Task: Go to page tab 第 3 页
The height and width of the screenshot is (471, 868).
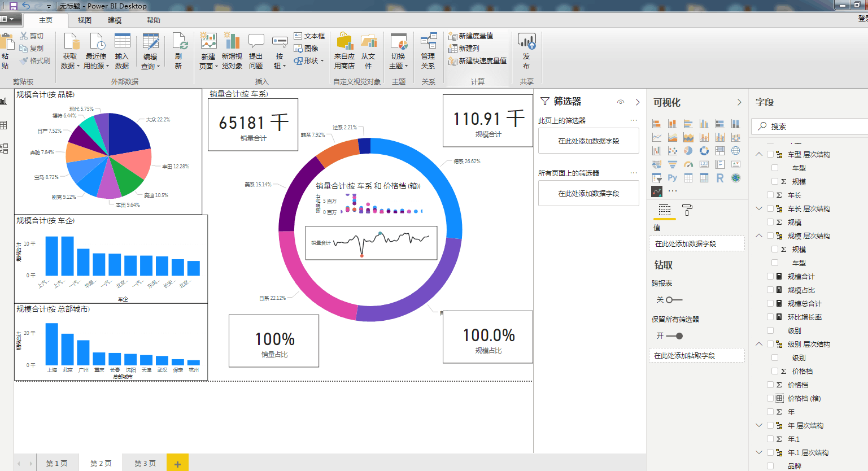Action: point(145,463)
